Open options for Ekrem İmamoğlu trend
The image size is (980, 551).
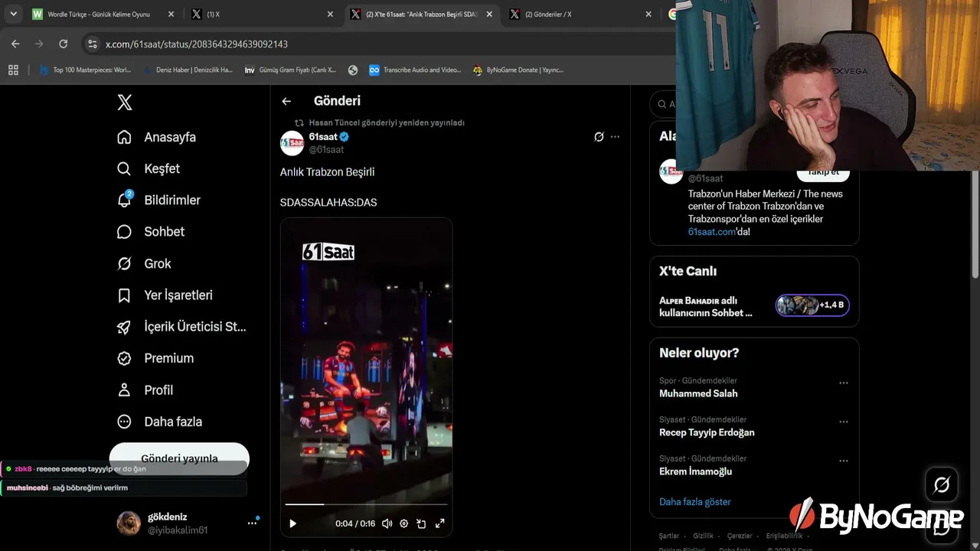click(843, 461)
